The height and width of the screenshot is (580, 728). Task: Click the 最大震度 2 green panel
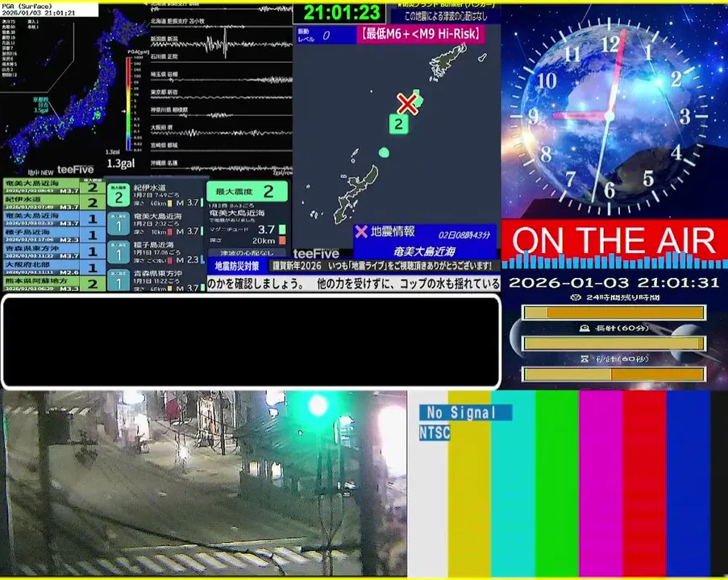247,191
